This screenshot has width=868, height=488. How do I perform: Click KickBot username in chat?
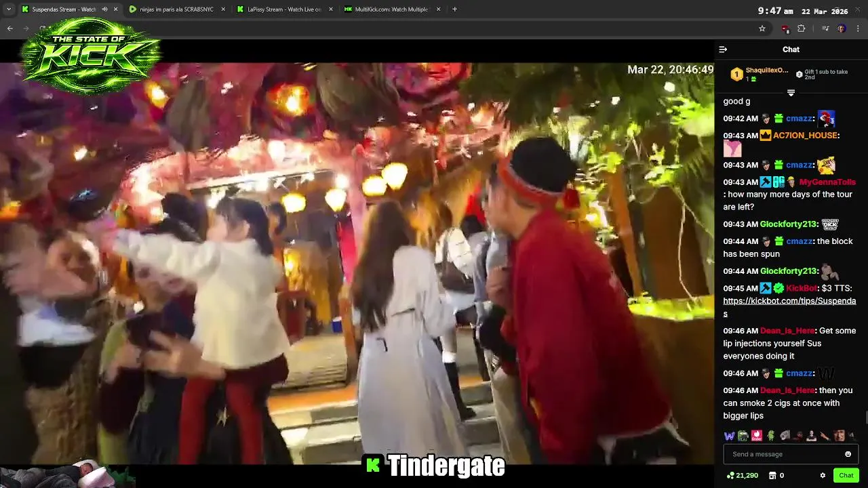click(802, 289)
